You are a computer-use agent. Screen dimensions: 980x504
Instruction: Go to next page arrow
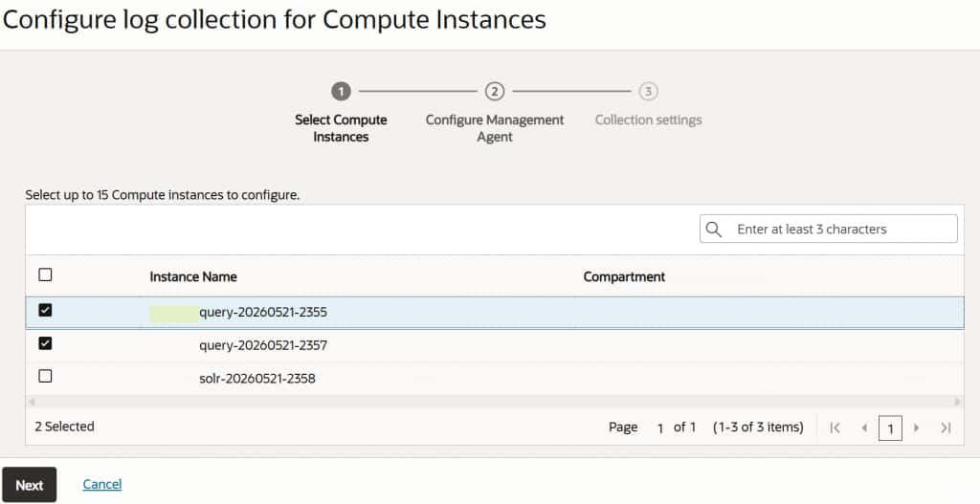point(916,427)
